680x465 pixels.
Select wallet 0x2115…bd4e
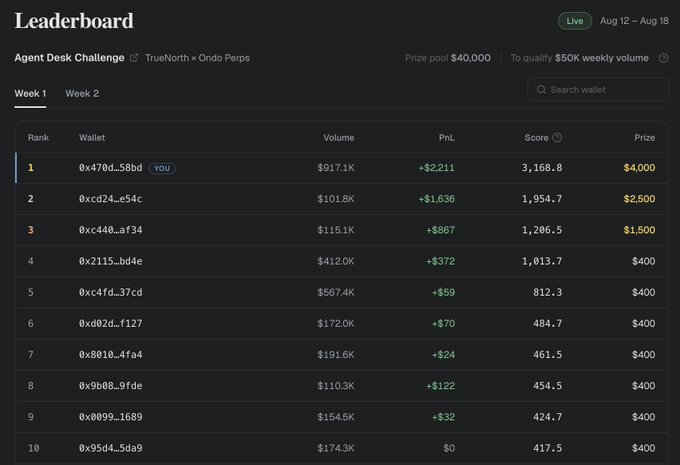point(111,261)
